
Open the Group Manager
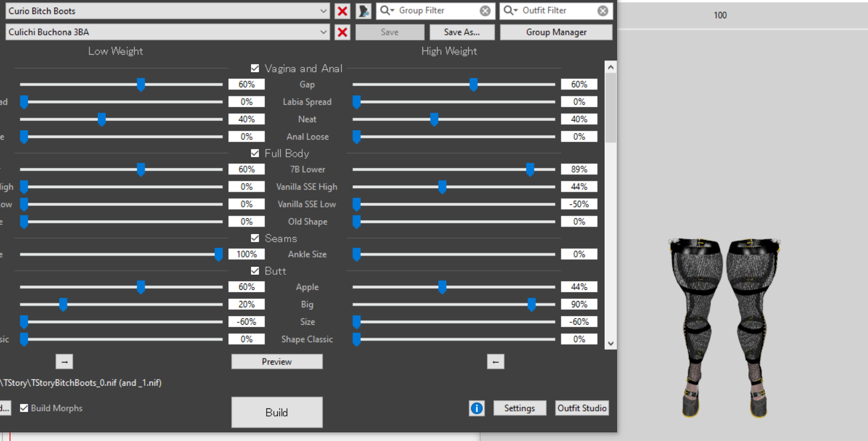pos(556,32)
